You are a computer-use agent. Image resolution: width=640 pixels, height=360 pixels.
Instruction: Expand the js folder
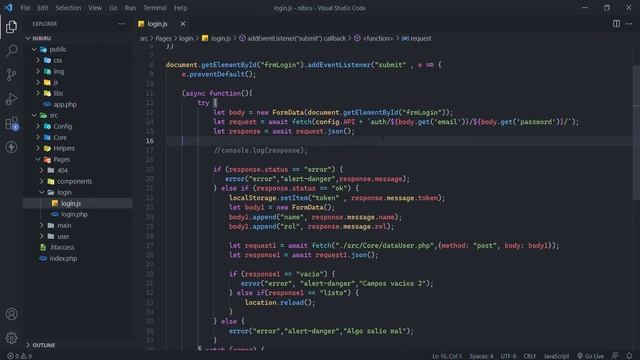coord(78,82)
